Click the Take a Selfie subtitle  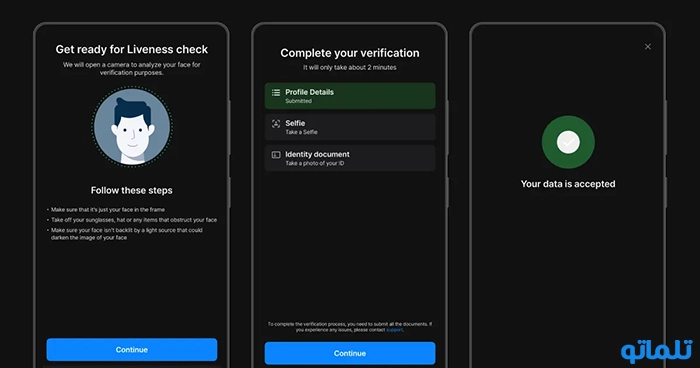(x=302, y=132)
